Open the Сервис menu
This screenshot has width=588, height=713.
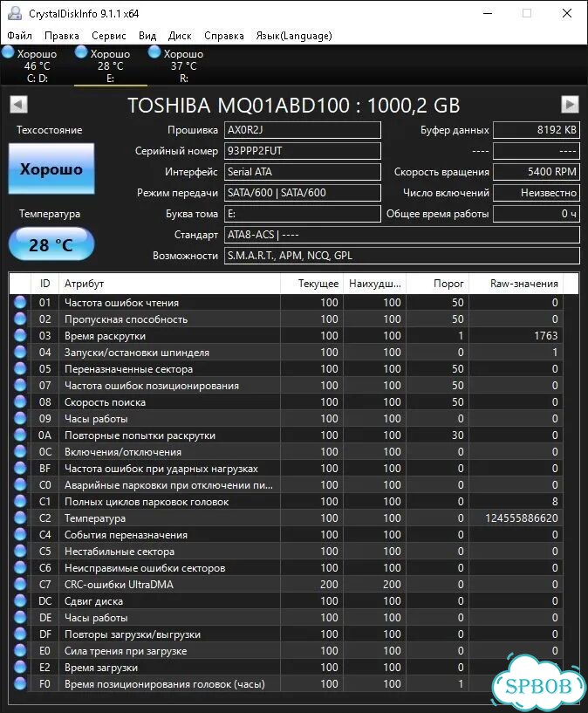point(108,36)
